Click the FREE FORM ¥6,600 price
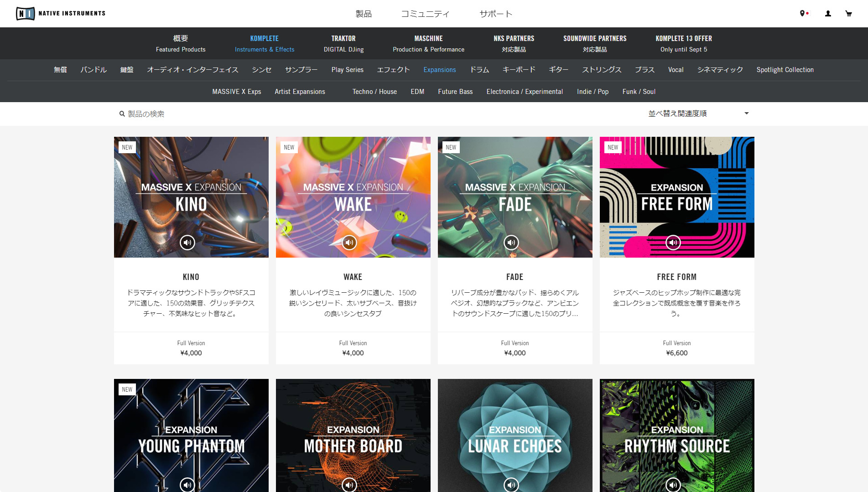 tap(677, 353)
